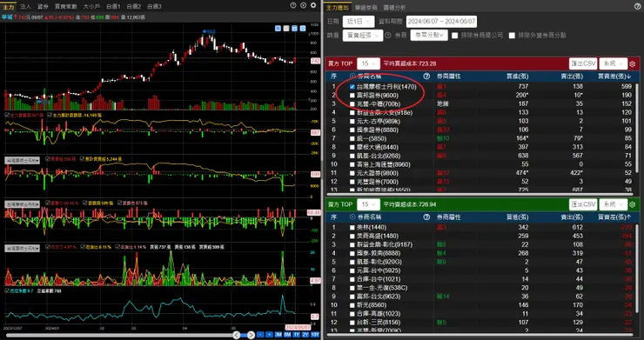
Task: Open the 買方 TOP 15 count dropdown
Action: click(x=368, y=63)
